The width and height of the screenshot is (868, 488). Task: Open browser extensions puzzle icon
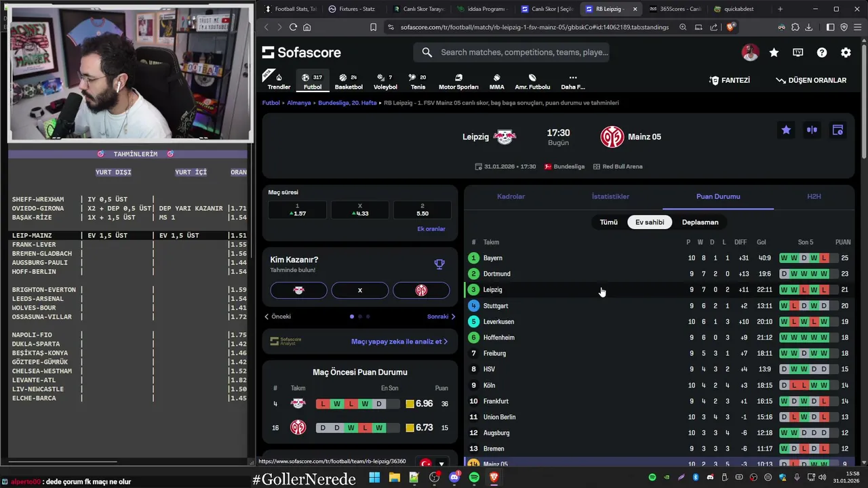795,27
